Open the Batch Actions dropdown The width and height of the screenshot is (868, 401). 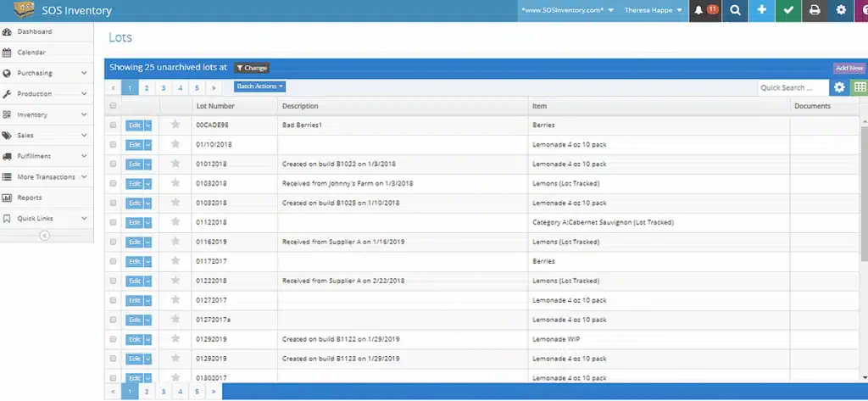click(259, 86)
